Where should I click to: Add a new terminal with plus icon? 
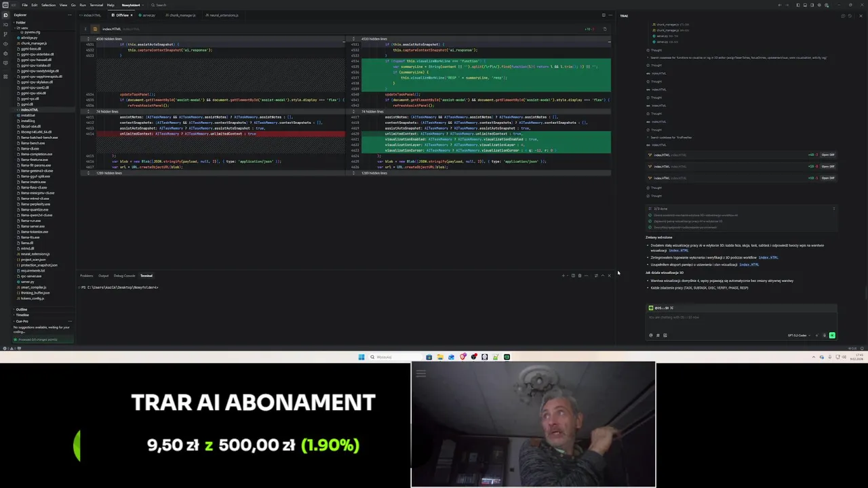tap(564, 276)
